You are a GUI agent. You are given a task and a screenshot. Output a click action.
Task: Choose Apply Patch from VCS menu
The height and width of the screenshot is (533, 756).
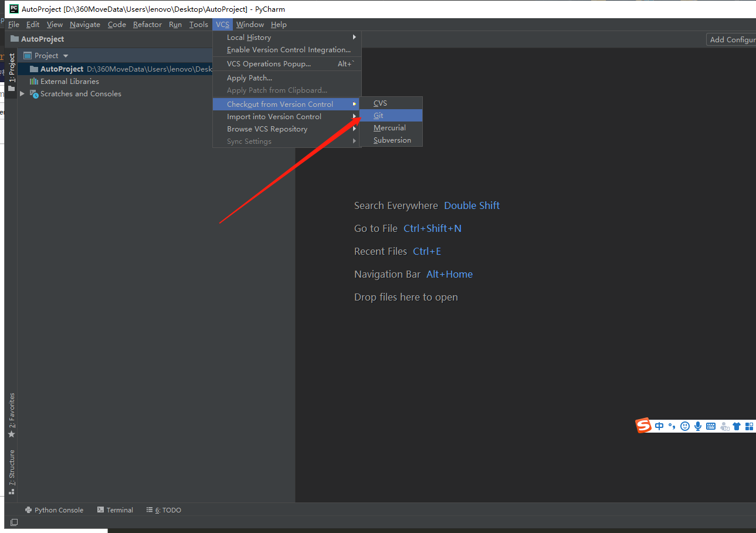click(x=287, y=77)
